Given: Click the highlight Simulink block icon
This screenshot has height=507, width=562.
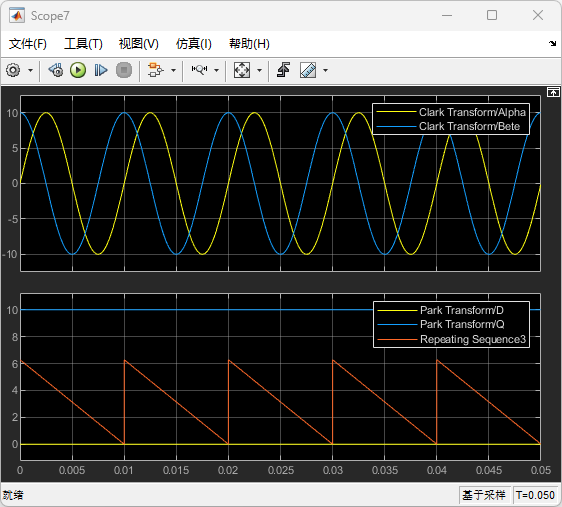Looking at the screenshot, I should click(x=156, y=70).
